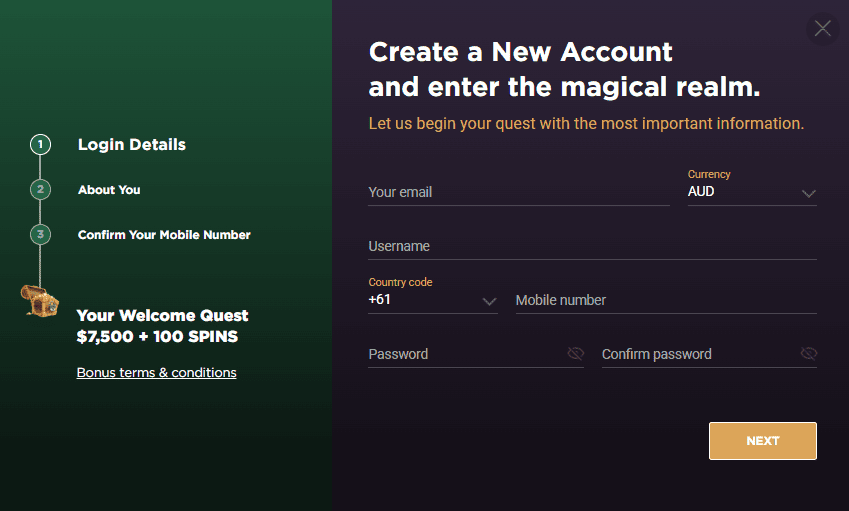Screen dimensions: 849x511
Task: Close the registration dialog with X
Action: click(x=822, y=28)
